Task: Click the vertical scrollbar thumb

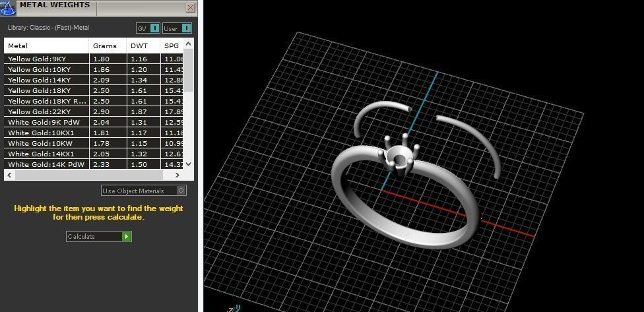Action: click(189, 70)
